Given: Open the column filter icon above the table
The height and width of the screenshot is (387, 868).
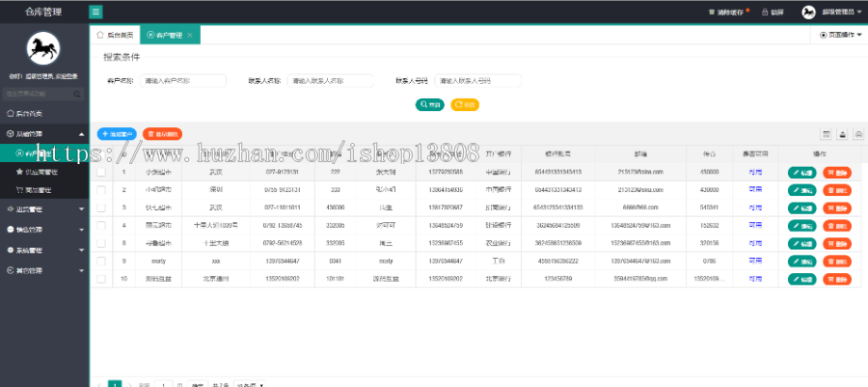Looking at the screenshot, I should tap(827, 134).
